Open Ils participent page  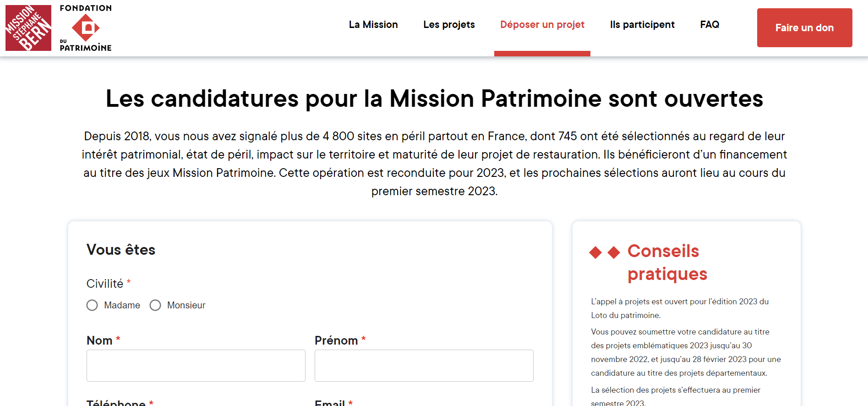click(x=642, y=25)
